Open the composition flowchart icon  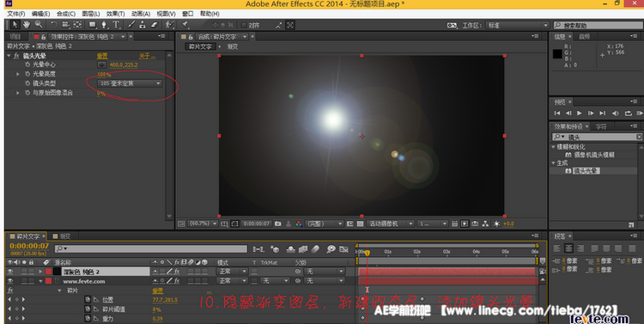coord(485,223)
